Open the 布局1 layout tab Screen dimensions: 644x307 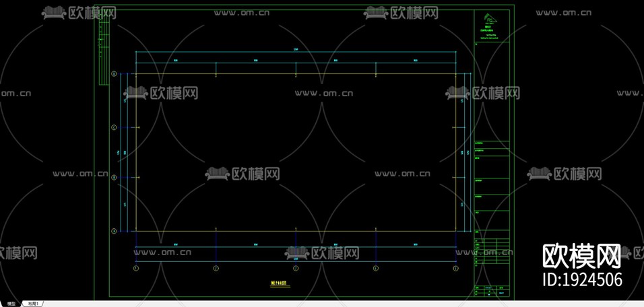point(32,304)
